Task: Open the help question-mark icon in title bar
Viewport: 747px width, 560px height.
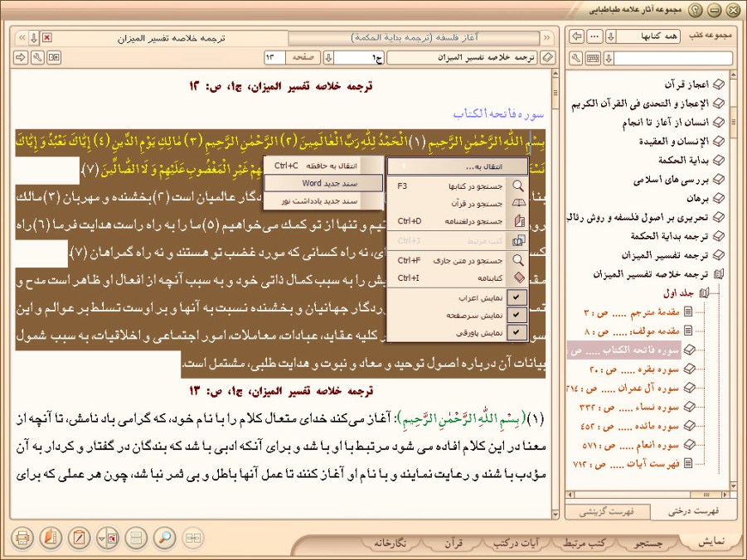Action: point(696,9)
